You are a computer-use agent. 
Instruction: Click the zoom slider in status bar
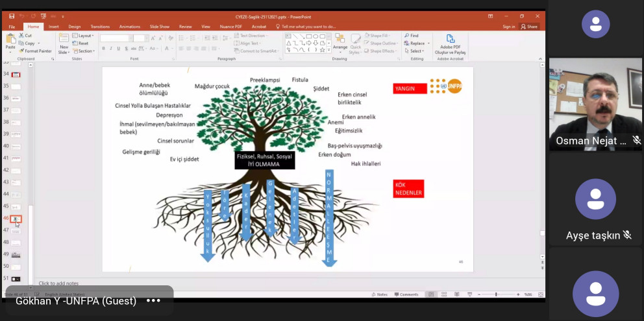click(496, 294)
